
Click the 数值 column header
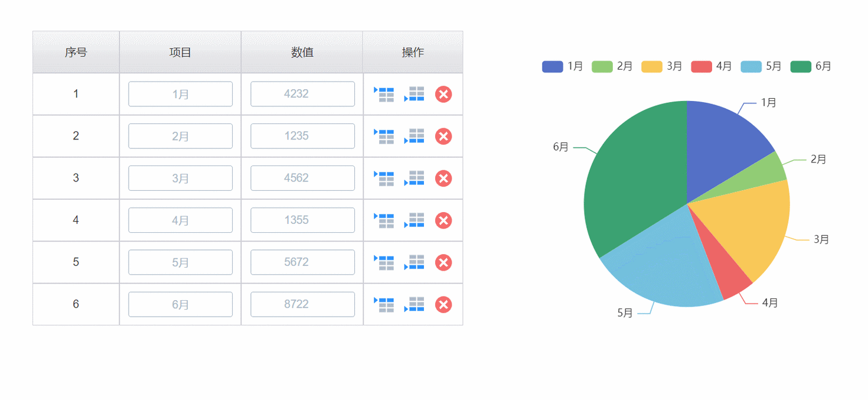pyautogui.click(x=302, y=52)
